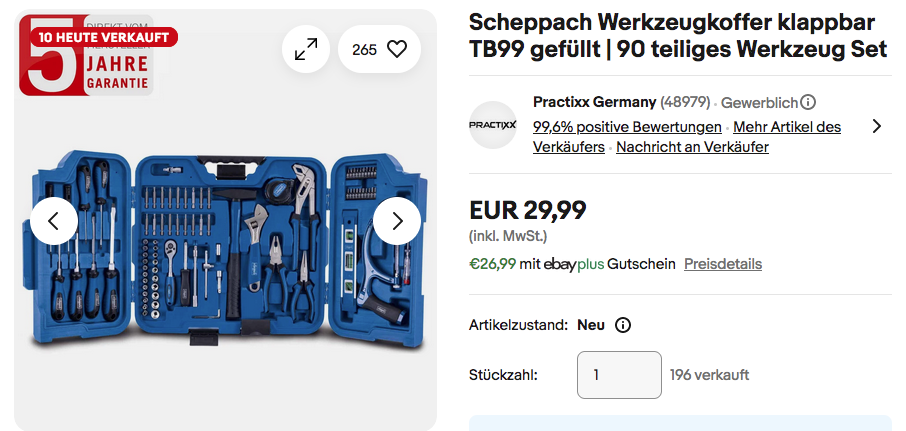Open the Artikelzustand info icon
The height and width of the screenshot is (431, 906).
(x=623, y=325)
